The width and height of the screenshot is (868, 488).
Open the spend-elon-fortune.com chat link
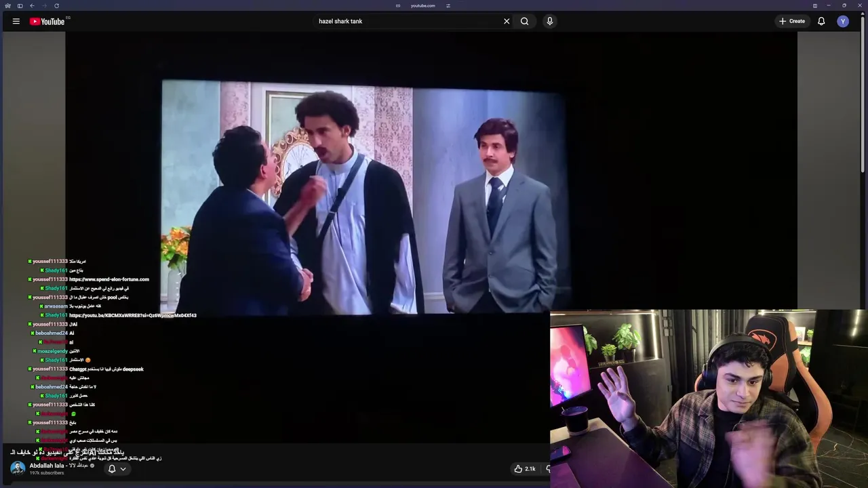[108, 279]
